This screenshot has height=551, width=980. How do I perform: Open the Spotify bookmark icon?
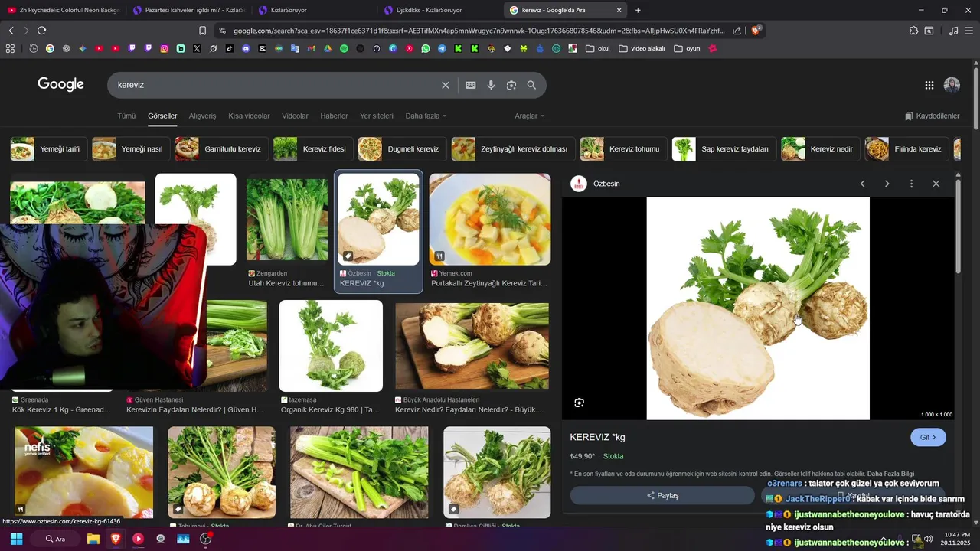344,48
